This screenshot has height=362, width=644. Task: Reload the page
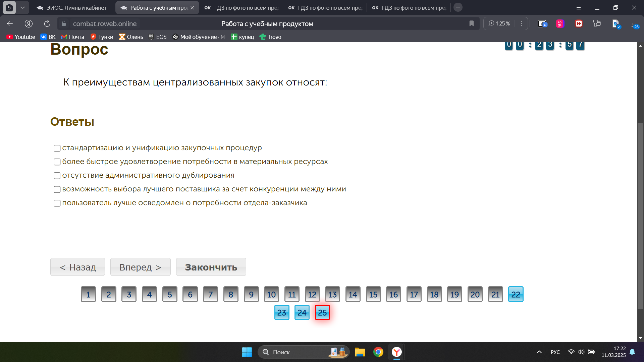(47, 23)
